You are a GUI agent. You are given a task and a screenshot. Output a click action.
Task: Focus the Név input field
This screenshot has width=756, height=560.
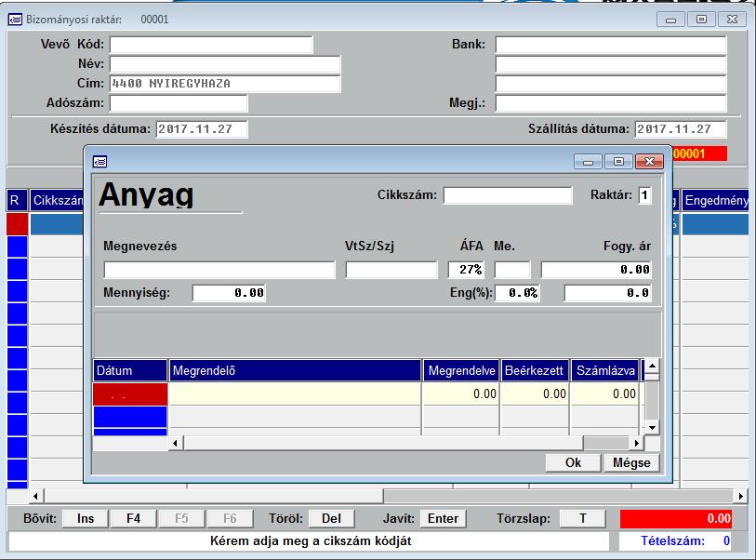click(225, 64)
